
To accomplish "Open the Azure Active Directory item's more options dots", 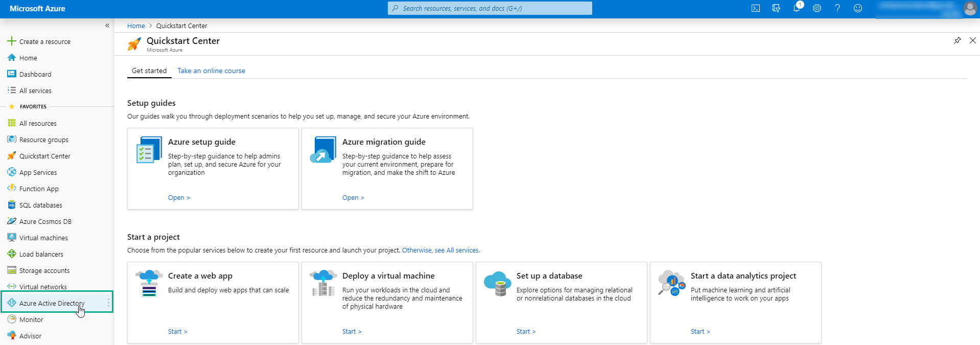I will tap(108, 303).
